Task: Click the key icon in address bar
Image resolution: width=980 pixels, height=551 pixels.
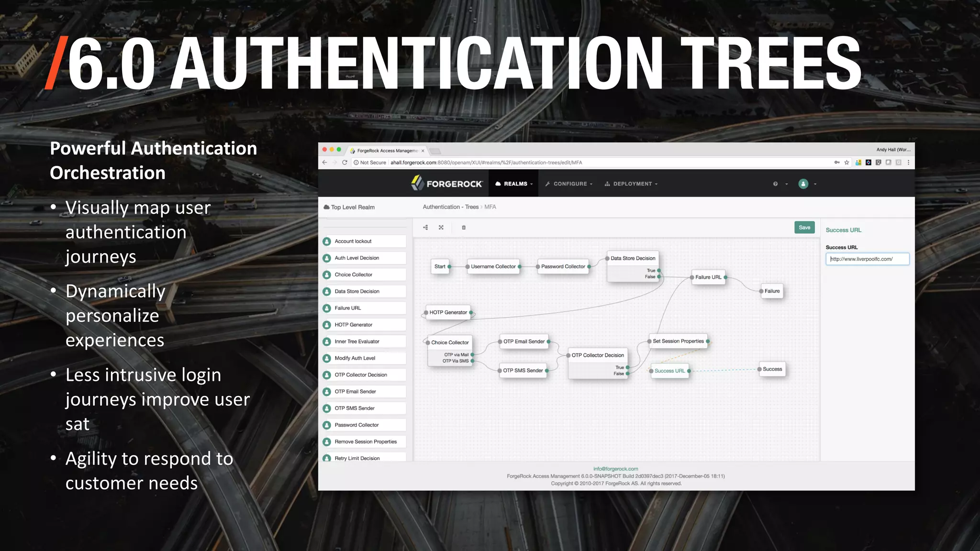Action: (x=837, y=163)
